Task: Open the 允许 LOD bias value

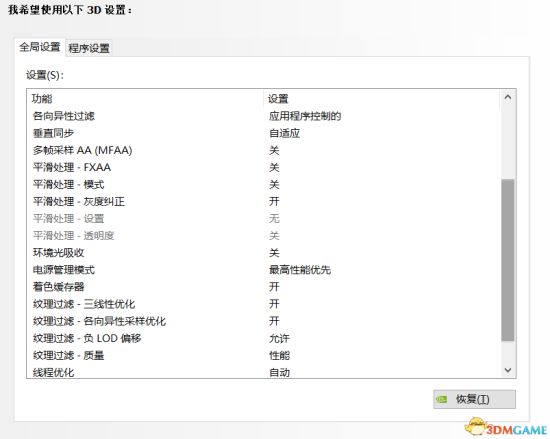Action: pyautogui.click(x=279, y=338)
